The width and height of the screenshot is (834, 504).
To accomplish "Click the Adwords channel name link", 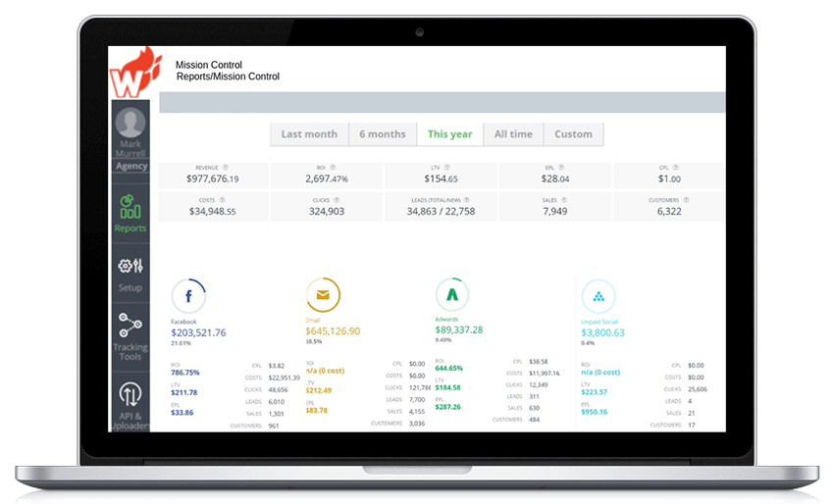I will pyautogui.click(x=446, y=320).
